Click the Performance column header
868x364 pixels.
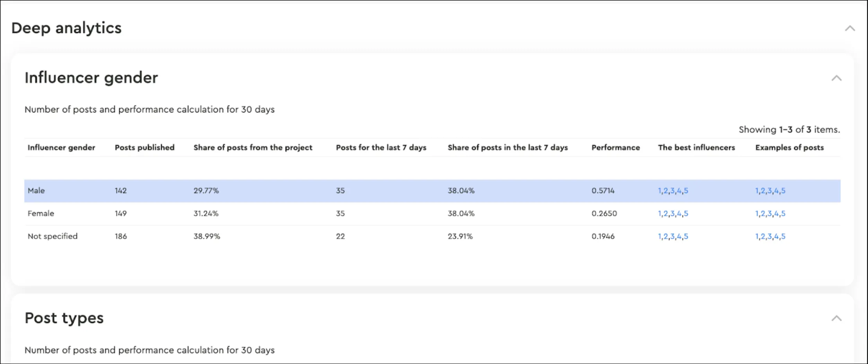[x=615, y=148]
